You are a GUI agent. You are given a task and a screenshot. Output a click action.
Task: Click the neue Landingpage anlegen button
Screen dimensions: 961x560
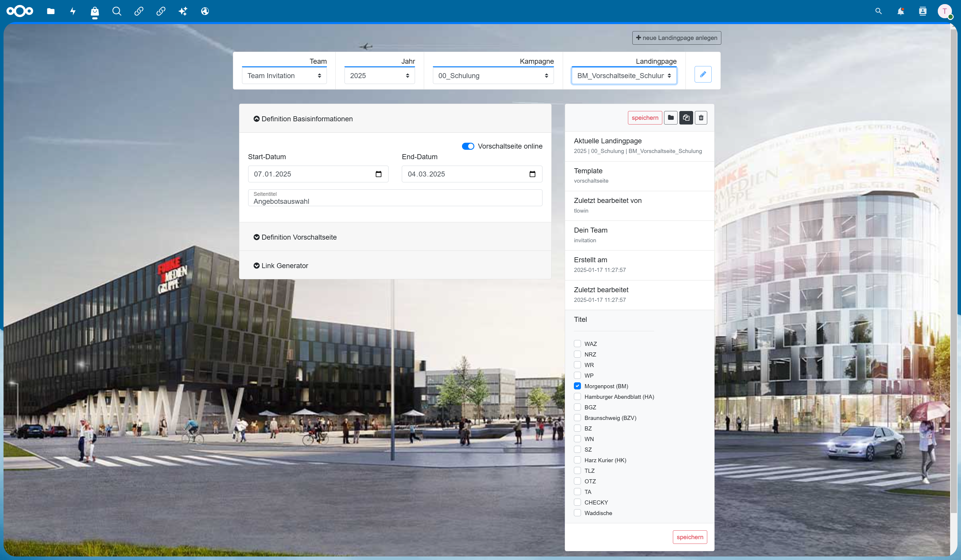click(x=676, y=38)
